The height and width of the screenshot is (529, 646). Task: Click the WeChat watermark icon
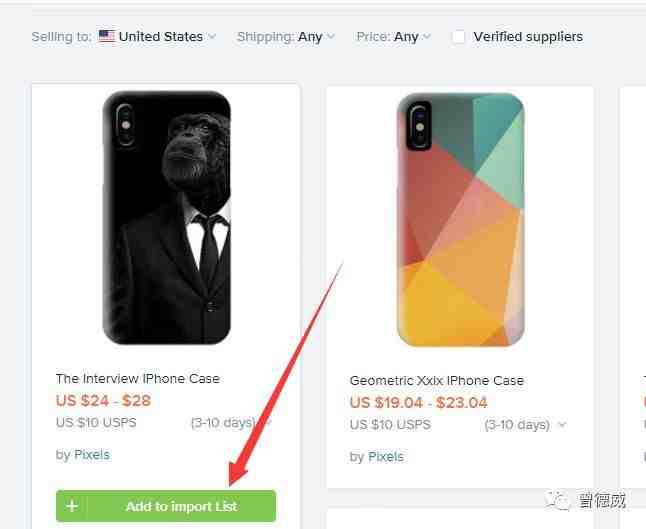pos(557,500)
